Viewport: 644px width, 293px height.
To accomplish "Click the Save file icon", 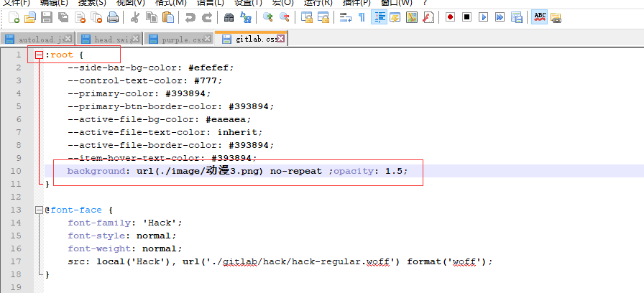I will tap(47, 17).
